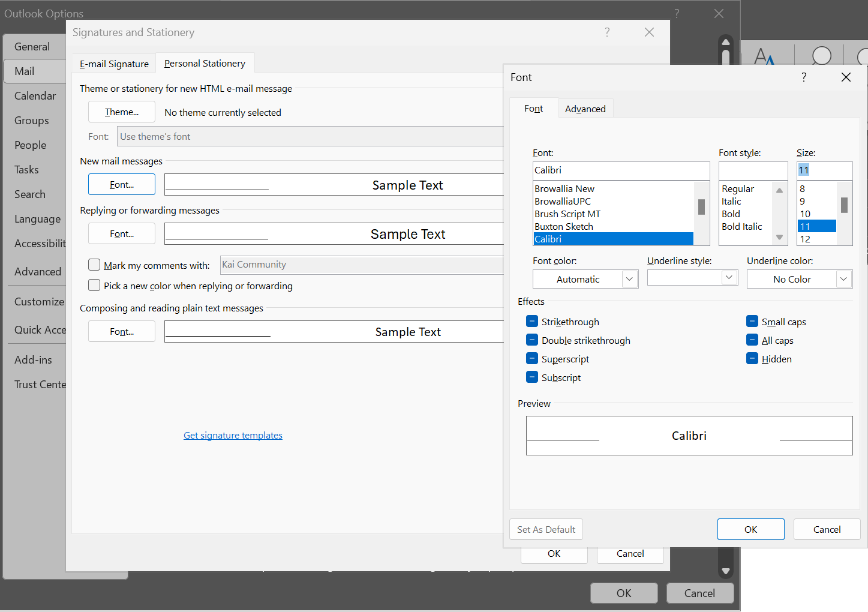Click the Help icon in Signatures and Stationery

click(x=607, y=32)
